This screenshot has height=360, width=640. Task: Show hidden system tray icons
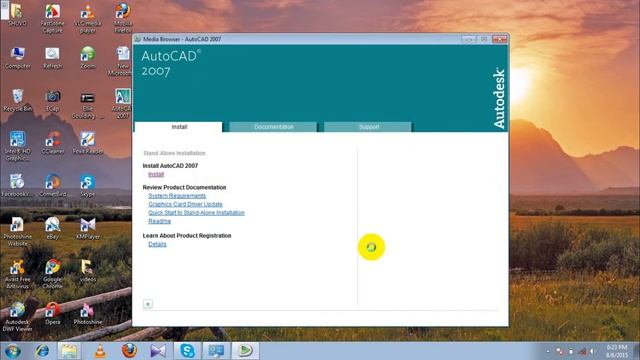pos(548,351)
